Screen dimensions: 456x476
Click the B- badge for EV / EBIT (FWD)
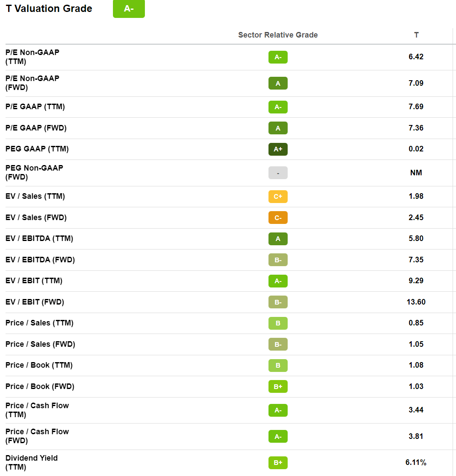click(x=278, y=302)
